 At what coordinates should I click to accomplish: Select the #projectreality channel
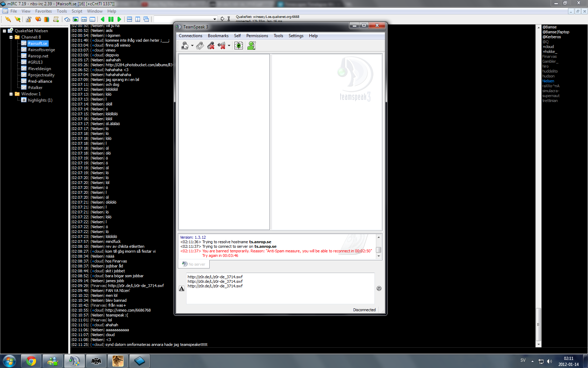pyautogui.click(x=41, y=75)
